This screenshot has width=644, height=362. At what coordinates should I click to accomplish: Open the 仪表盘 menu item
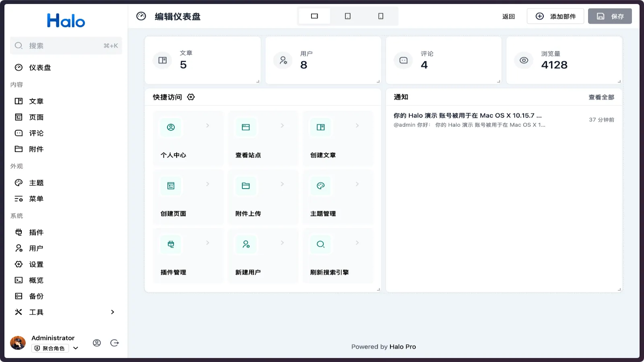click(x=39, y=67)
